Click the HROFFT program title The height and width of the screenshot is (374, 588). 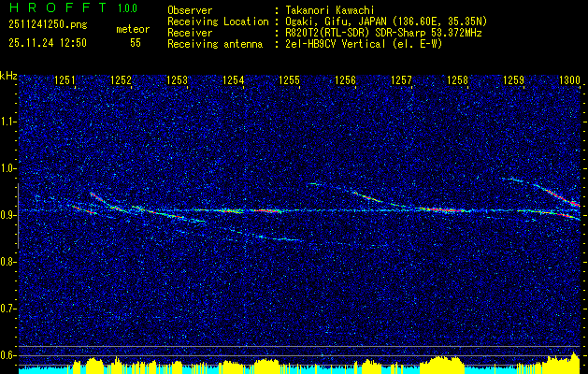coord(59,7)
